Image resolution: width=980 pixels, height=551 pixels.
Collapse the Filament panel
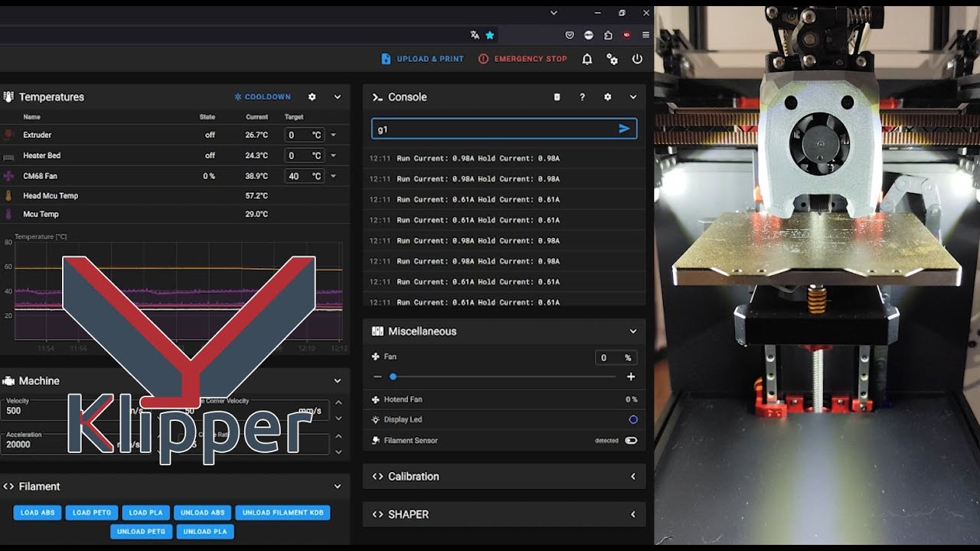pyautogui.click(x=337, y=486)
